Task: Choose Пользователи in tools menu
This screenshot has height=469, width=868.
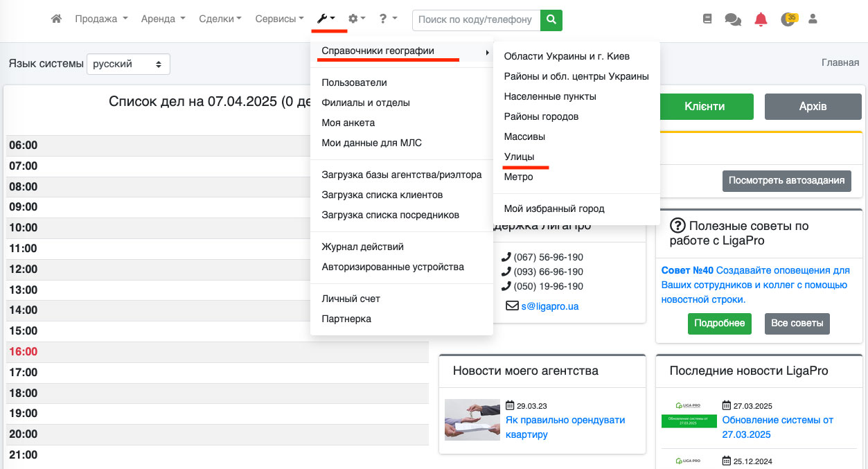Action: point(354,82)
